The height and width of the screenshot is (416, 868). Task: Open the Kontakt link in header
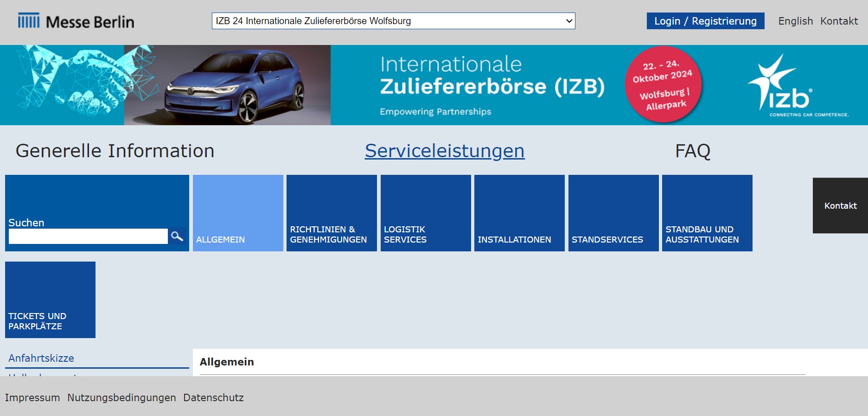[839, 21]
